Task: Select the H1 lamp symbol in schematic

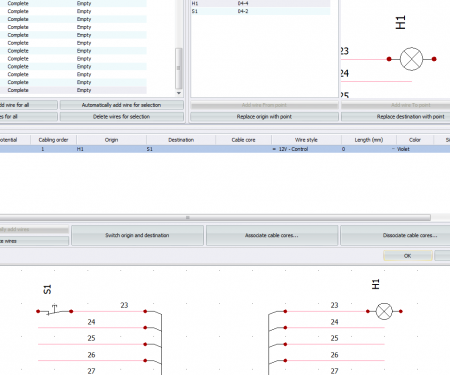Action: click(384, 311)
